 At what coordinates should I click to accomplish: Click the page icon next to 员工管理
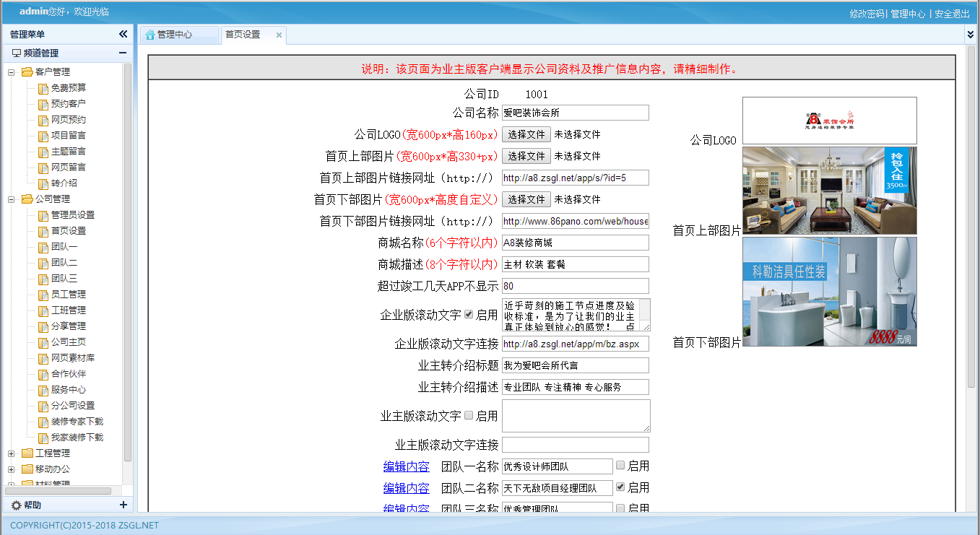(43, 295)
